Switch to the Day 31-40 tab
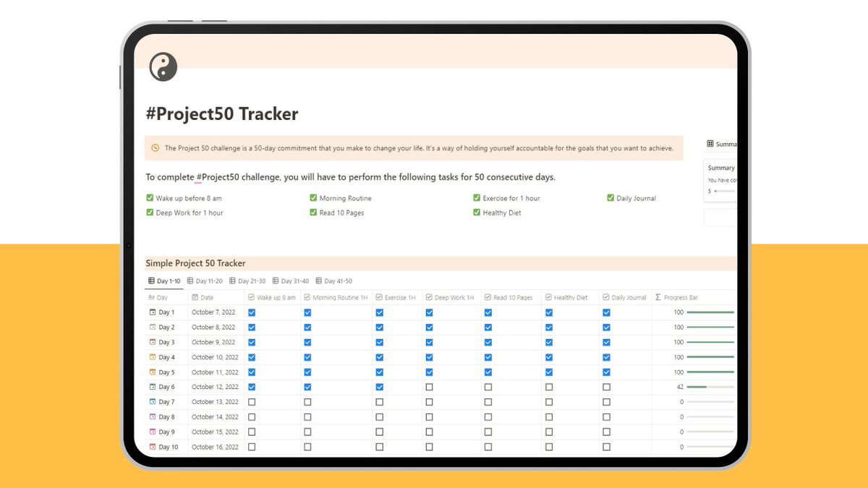Viewport: 868px width, 488px height. tap(291, 281)
